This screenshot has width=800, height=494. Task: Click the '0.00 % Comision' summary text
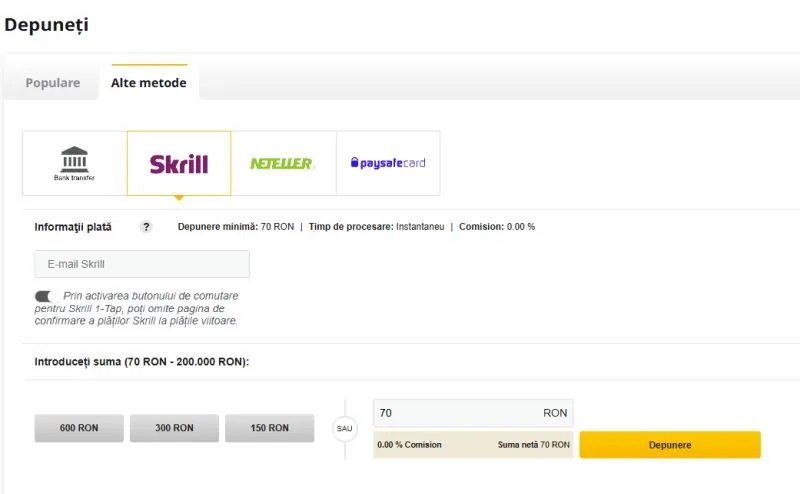[x=409, y=445]
